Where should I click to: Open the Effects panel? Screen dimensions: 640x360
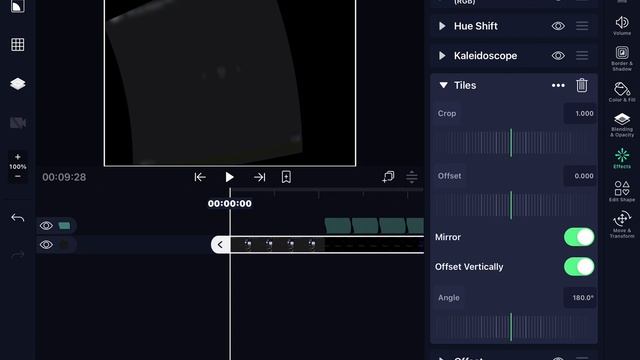[x=622, y=158]
